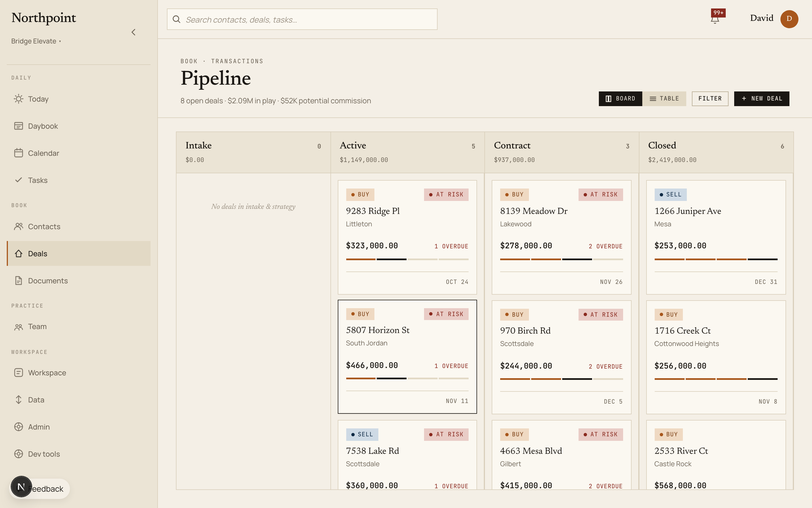
Task: Click the Admin icon in sidebar
Action: click(18, 427)
